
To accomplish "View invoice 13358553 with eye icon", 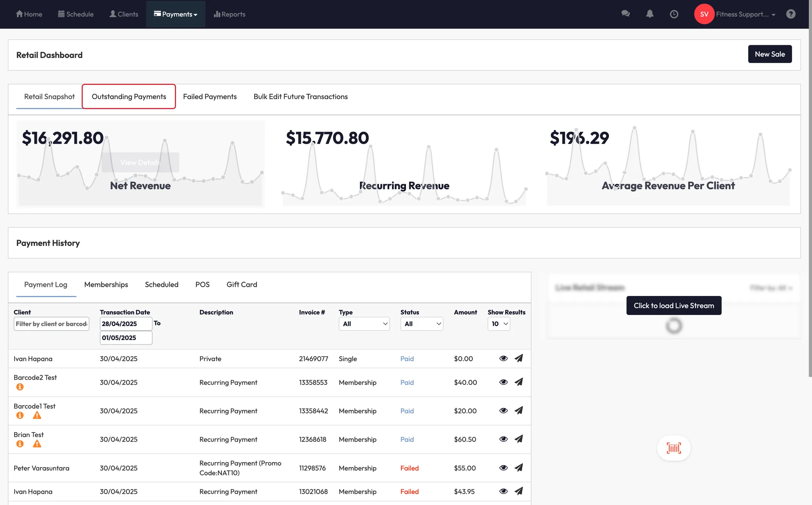I will coord(503,382).
